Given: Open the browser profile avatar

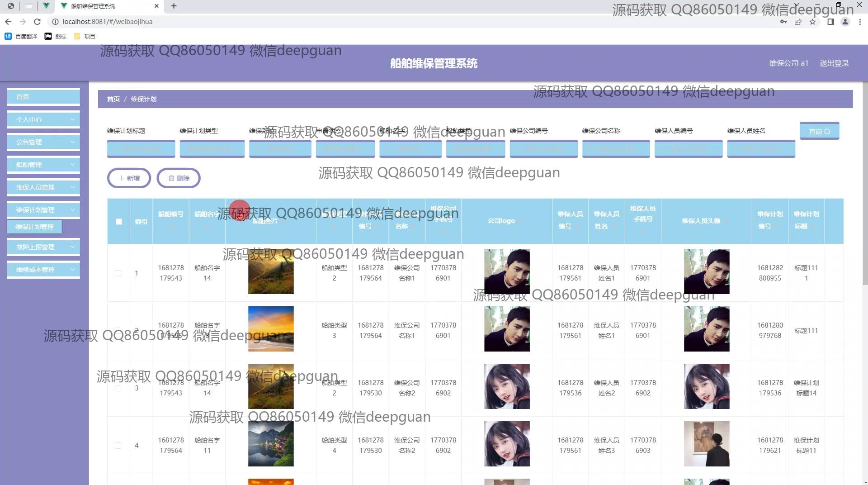Looking at the screenshot, I should tap(845, 22).
